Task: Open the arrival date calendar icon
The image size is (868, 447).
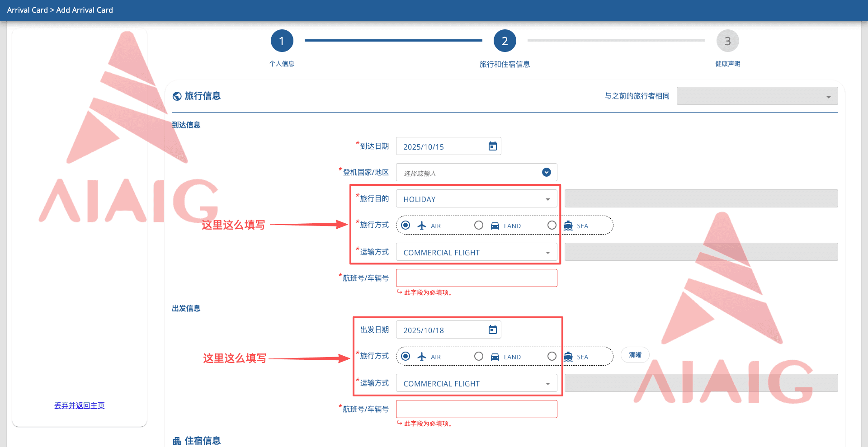Action: click(493, 146)
